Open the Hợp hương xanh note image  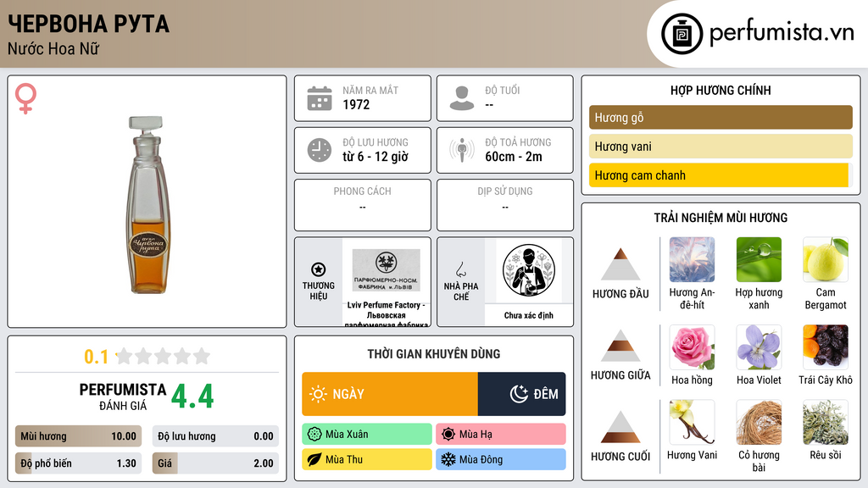pyautogui.click(x=759, y=260)
